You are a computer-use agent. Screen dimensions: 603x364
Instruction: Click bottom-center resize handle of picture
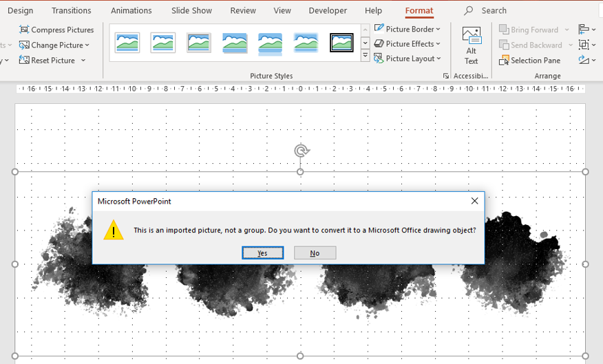tap(300, 356)
